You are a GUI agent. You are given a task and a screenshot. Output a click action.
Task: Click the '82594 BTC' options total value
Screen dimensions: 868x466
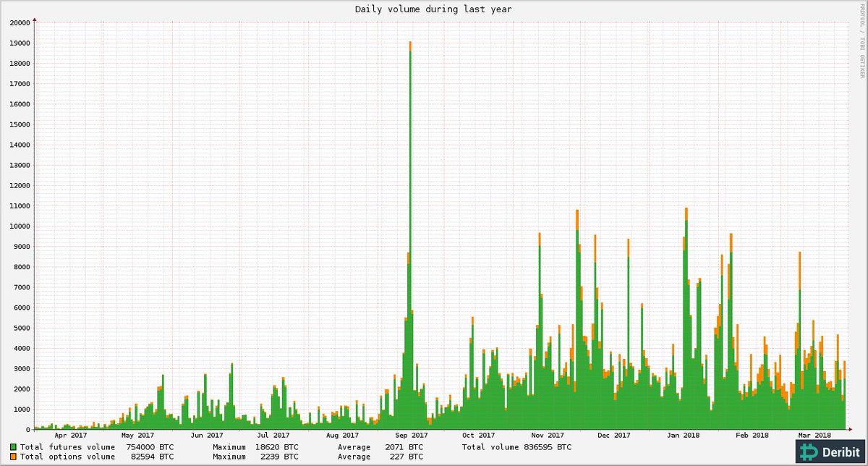click(153, 457)
